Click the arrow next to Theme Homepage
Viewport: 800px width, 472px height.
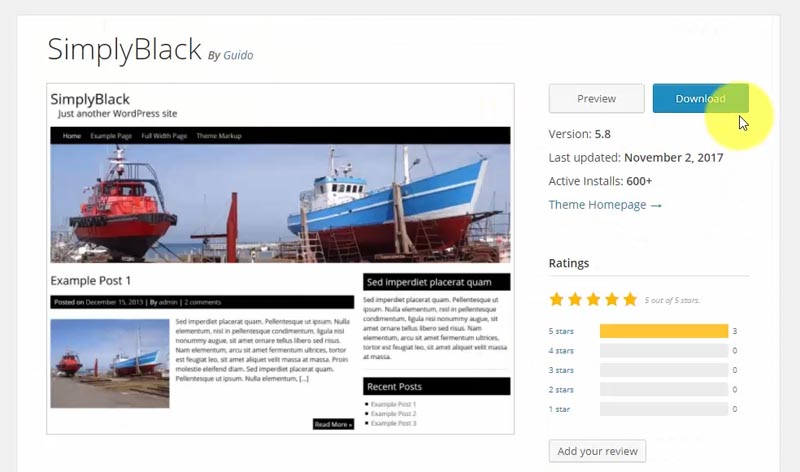click(x=657, y=205)
